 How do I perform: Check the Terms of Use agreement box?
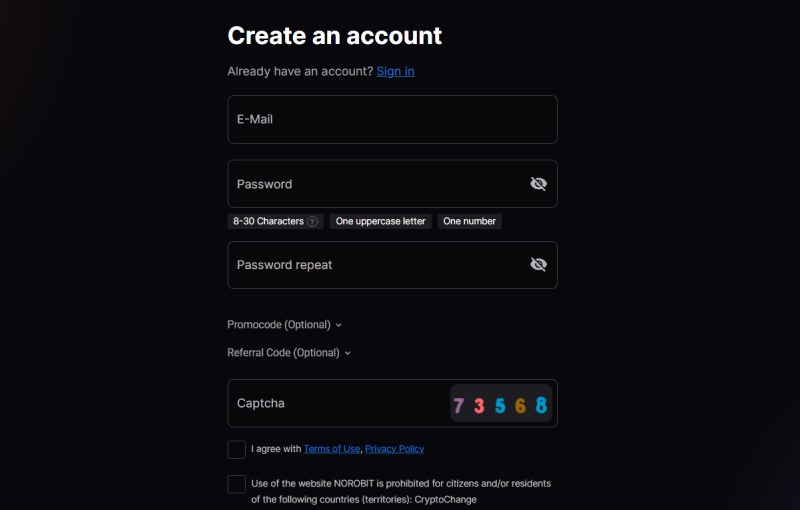click(236, 449)
